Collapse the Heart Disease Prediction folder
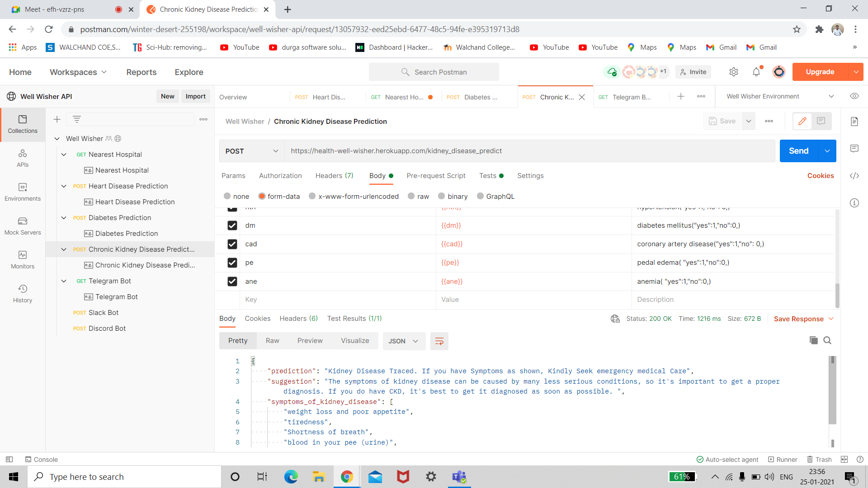 coord(64,186)
